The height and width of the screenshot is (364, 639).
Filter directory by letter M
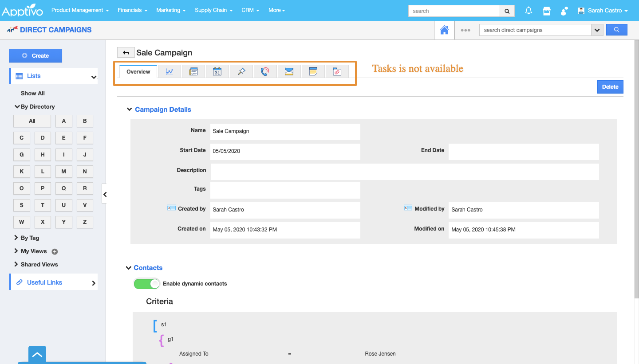pyautogui.click(x=64, y=172)
